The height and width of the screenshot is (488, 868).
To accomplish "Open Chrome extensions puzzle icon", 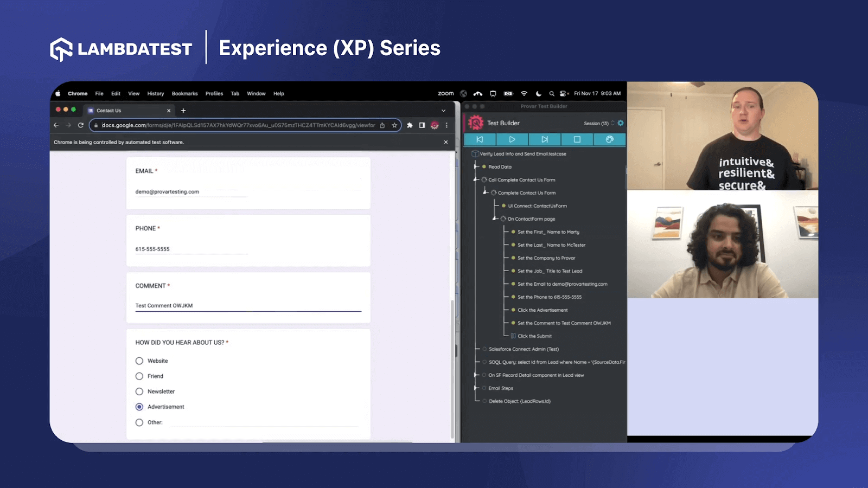I will pos(410,125).
